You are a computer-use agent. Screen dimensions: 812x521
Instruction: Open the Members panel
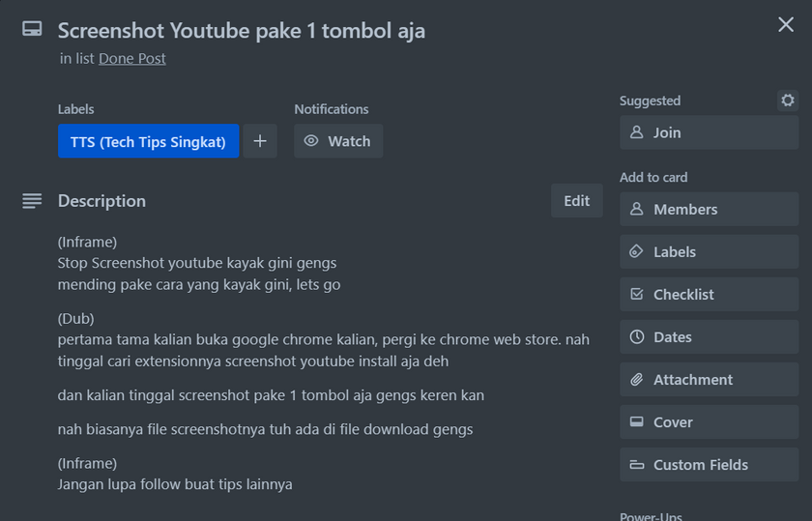tap(709, 209)
